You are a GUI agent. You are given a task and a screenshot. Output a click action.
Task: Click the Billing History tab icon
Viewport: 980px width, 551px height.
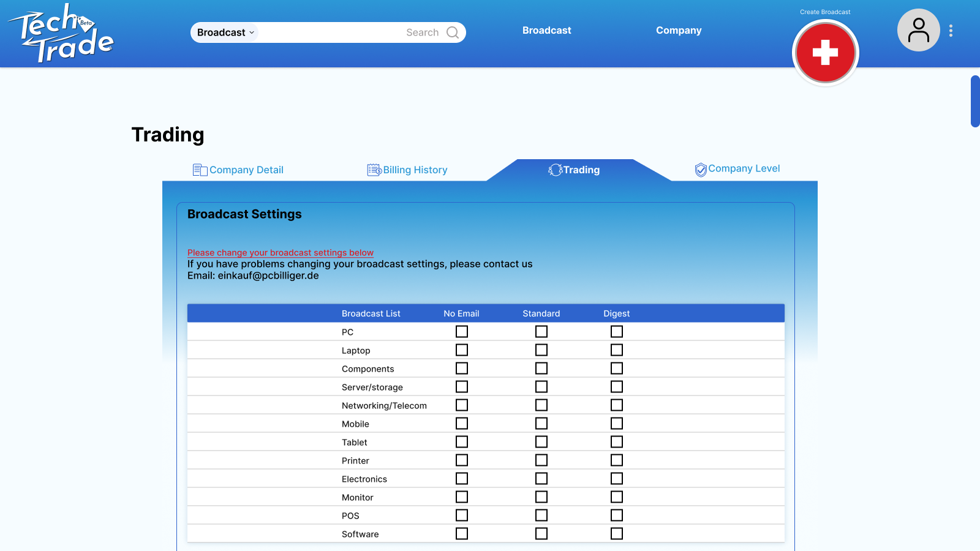point(374,170)
